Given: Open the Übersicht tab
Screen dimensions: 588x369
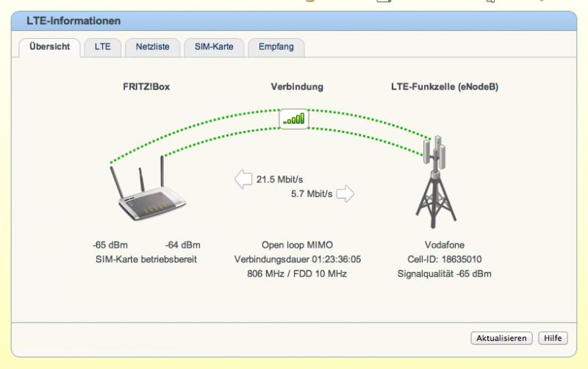Looking at the screenshot, I should 49,47.
